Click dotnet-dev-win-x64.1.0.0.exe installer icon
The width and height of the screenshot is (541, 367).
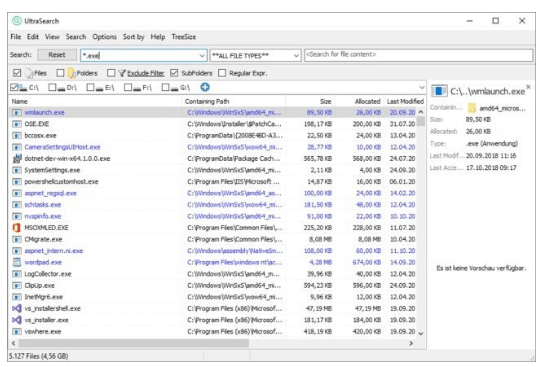point(17,159)
